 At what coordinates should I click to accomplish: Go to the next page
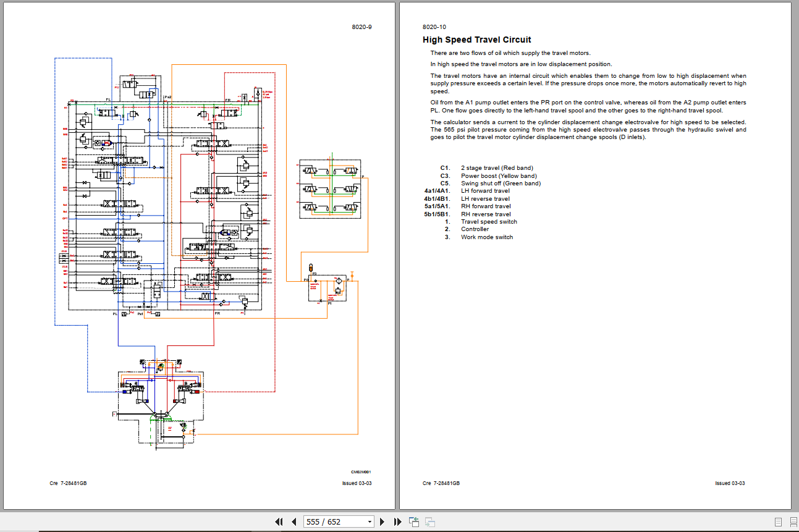383,522
